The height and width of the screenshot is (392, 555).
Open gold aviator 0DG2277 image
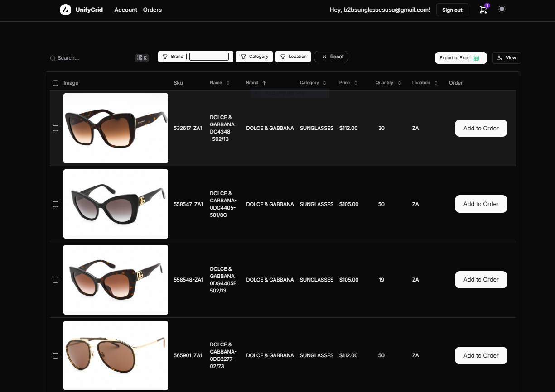116,355
